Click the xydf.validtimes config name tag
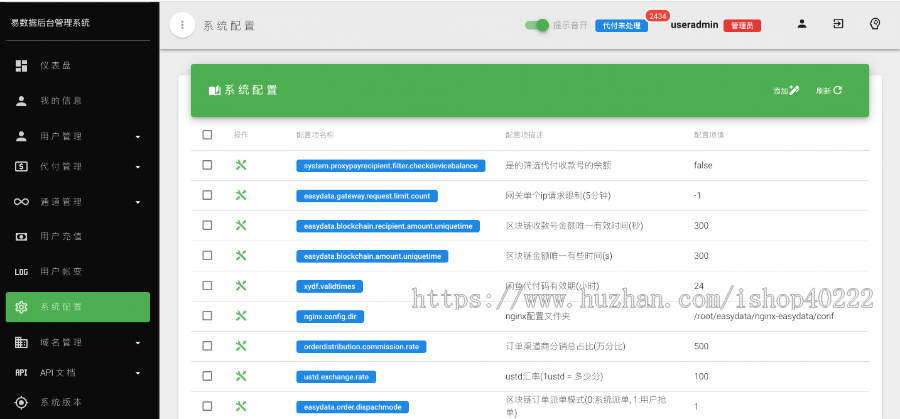This screenshot has width=900, height=419. click(330, 286)
